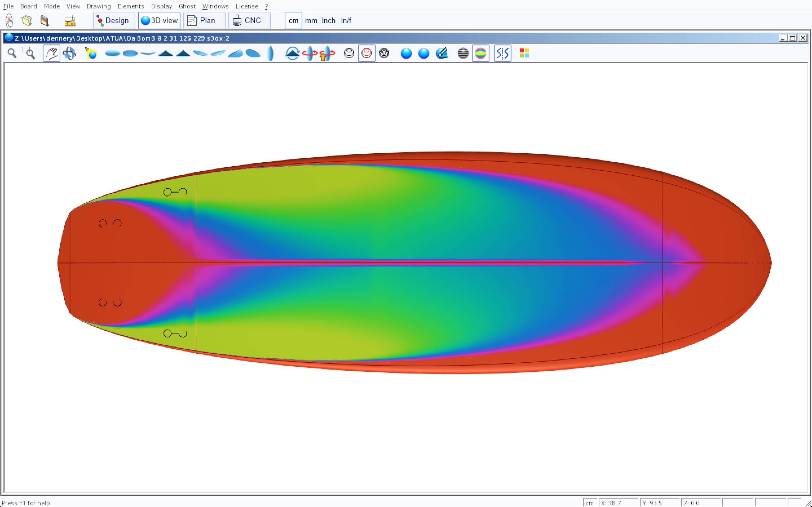Toggle the symmetry S|S button
The height and width of the screenshot is (507, 812).
(502, 53)
